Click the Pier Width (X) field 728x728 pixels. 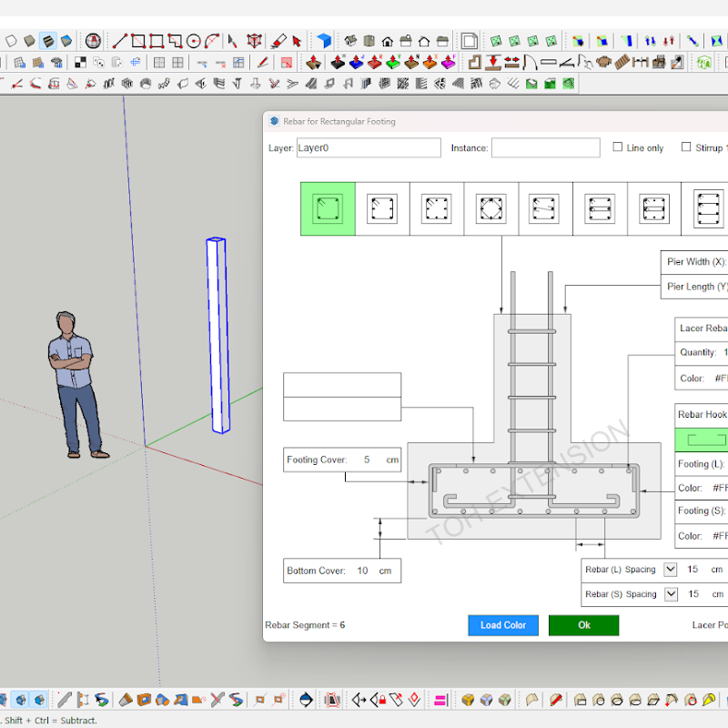[694, 262]
